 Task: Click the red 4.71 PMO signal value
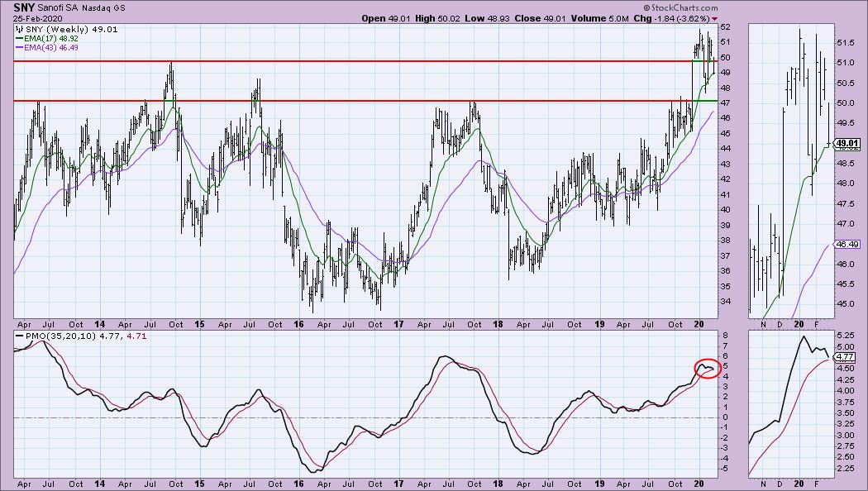[x=136, y=336]
